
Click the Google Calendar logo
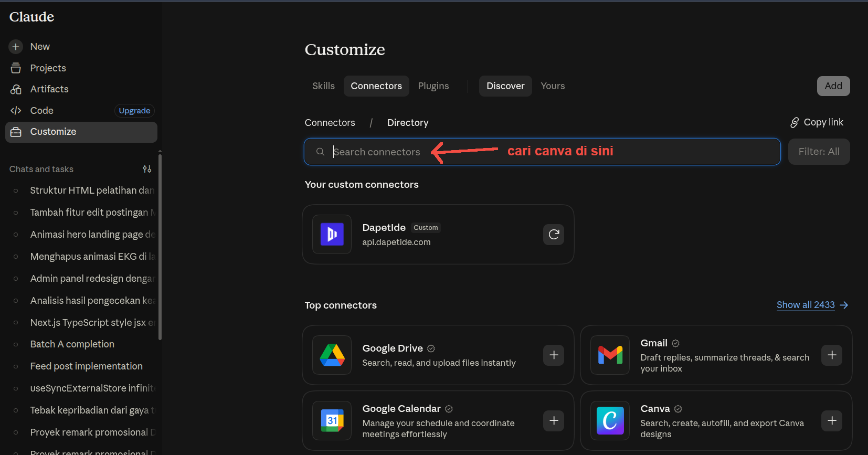(x=332, y=421)
